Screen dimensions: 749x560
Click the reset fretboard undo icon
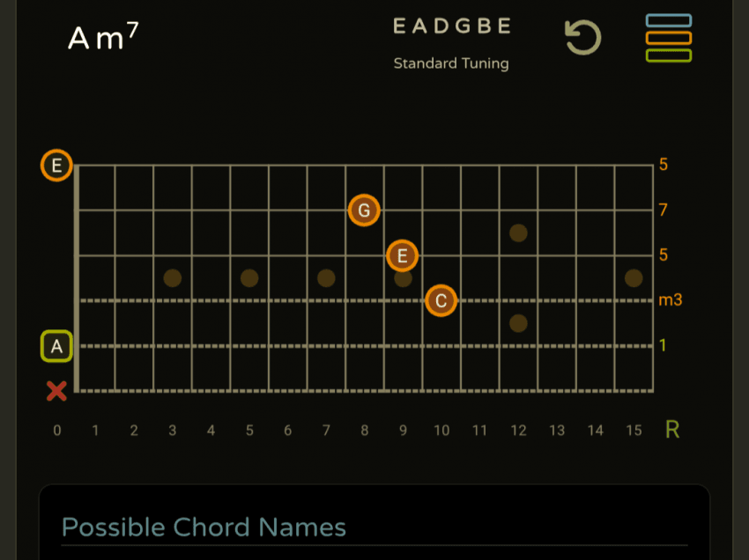pyautogui.click(x=582, y=38)
